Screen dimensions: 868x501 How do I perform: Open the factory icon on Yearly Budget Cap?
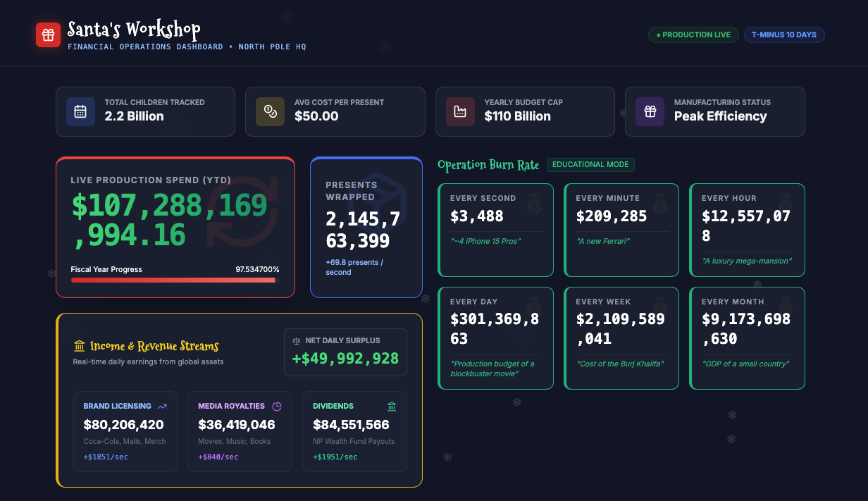[460, 111]
